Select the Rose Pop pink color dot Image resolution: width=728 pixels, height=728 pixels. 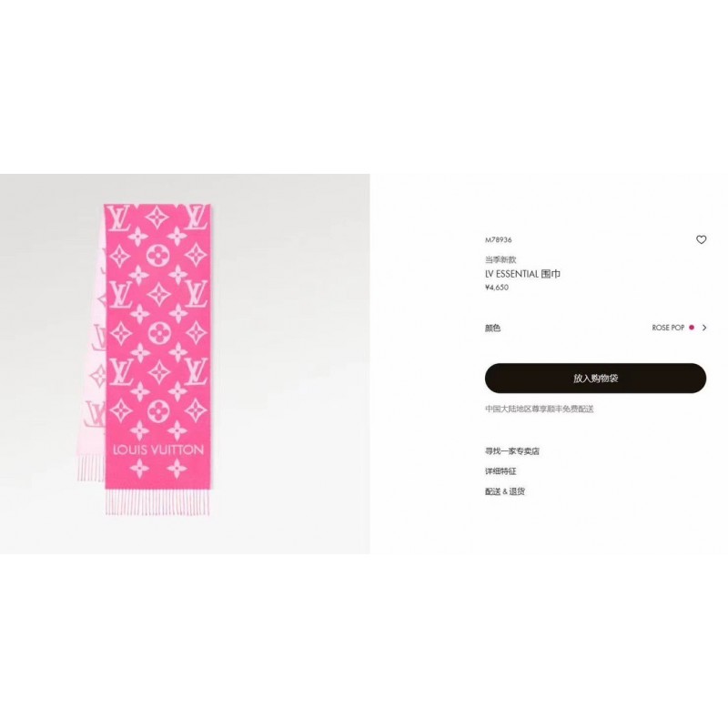point(692,328)
